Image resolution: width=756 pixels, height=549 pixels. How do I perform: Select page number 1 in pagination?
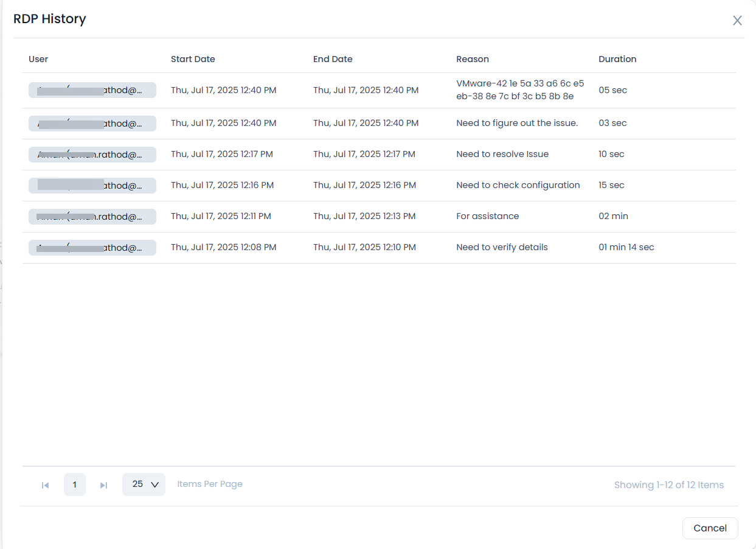click(x=75, y=484)
